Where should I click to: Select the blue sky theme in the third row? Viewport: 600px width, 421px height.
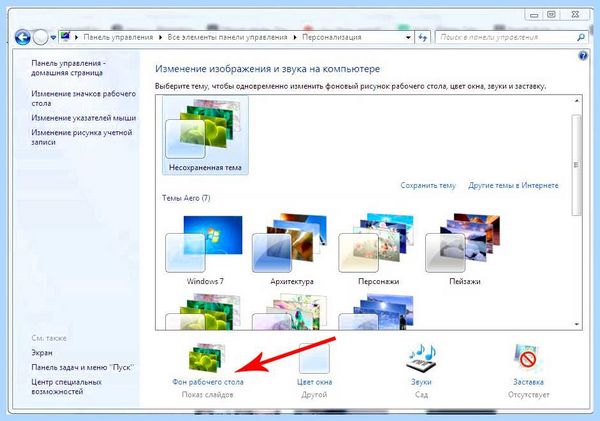click(376, 311)
